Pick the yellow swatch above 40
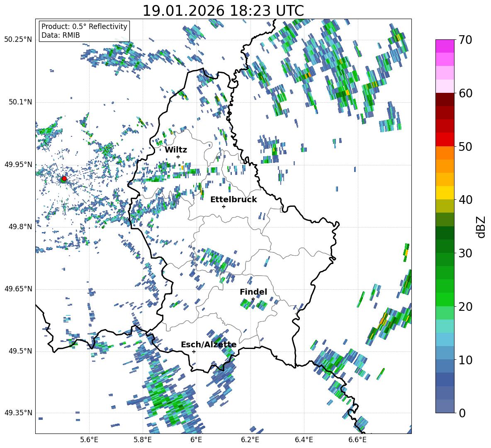 (445, 193)
